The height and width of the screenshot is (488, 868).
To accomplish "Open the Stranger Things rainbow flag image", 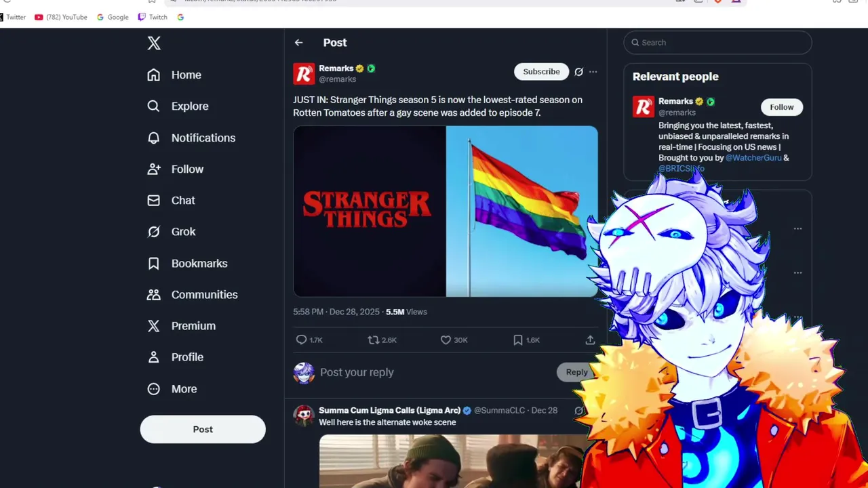I will click(x=446, y=211).
